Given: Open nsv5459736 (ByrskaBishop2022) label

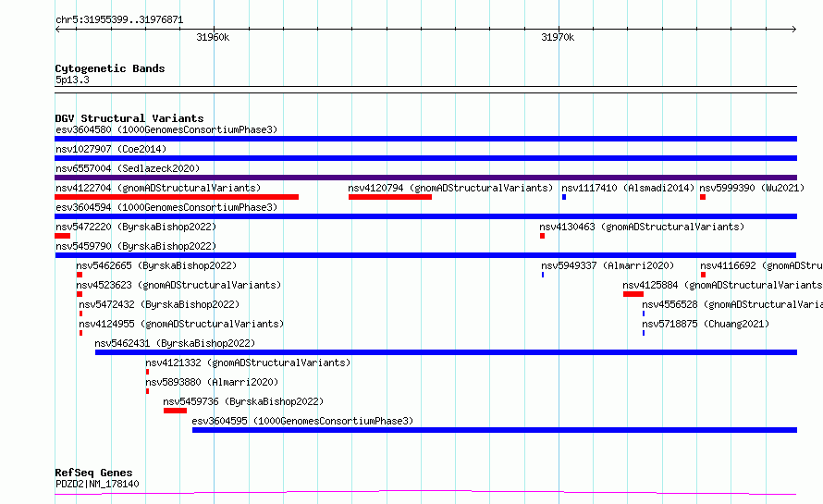Looking at the screenshot, I should tap(243, 401).
